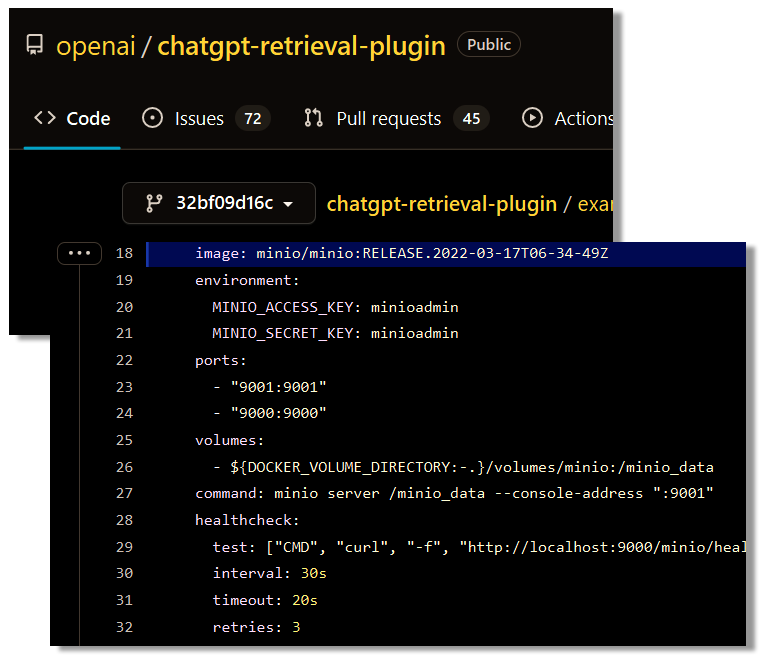The image size is (765, 658).
Task: Click the 'ports:' code line
Action: tap(221, 360)
